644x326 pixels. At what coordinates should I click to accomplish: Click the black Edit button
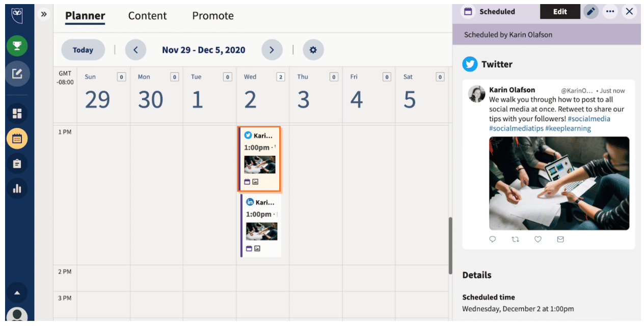click(560, 12)
